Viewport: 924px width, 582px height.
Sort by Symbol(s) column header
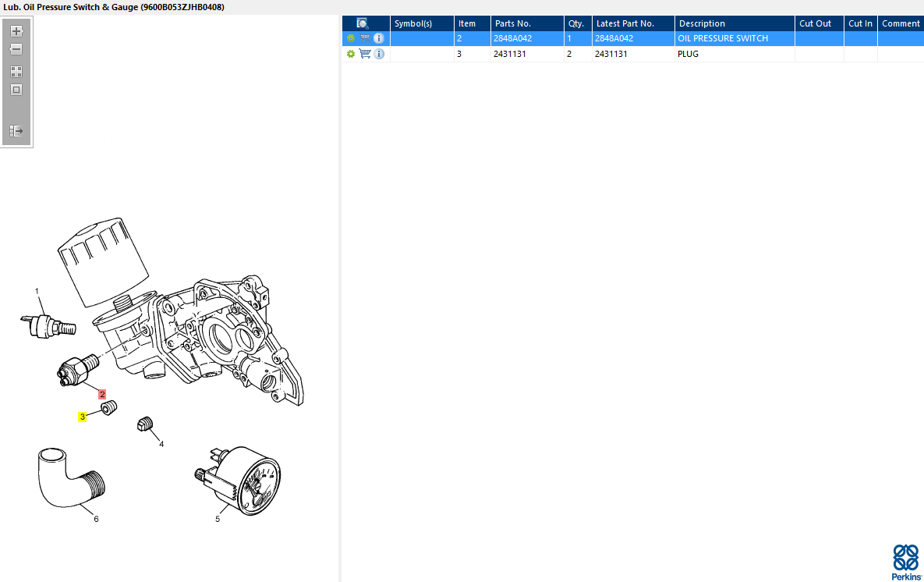[422, 23]
